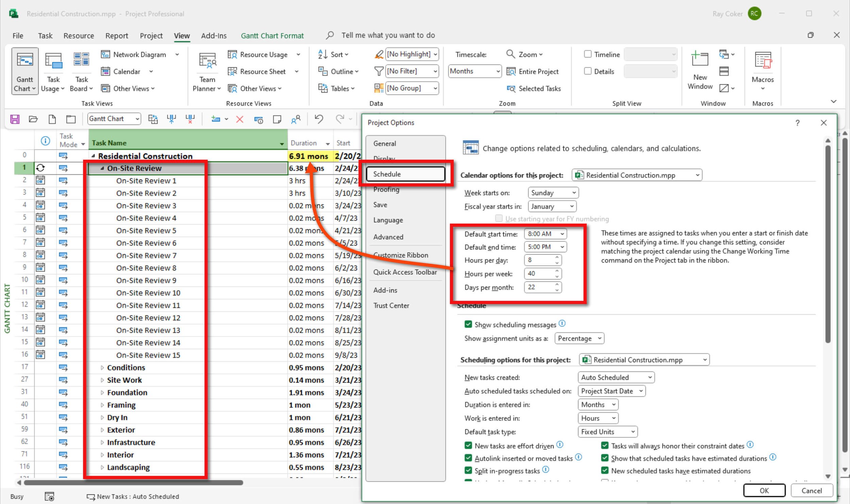Click the Project Options help question mark
850x504 pixels.
tap(797, 123)
